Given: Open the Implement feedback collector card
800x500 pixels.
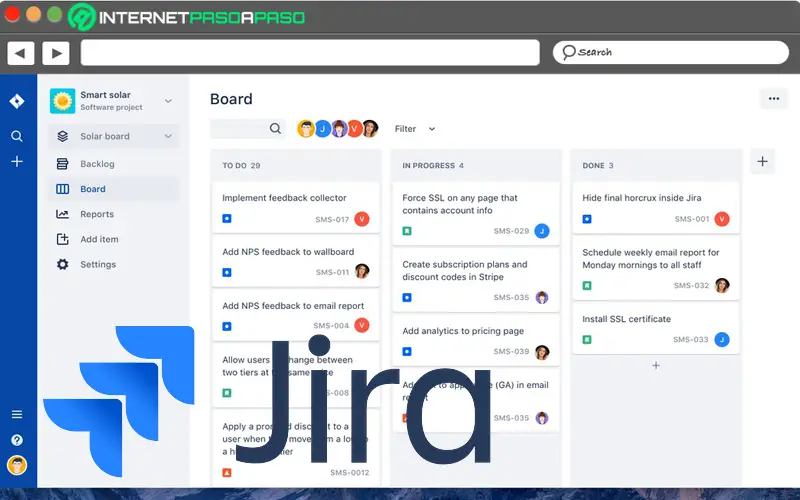Looking at the screenshot, I should (x=296, y=208).
